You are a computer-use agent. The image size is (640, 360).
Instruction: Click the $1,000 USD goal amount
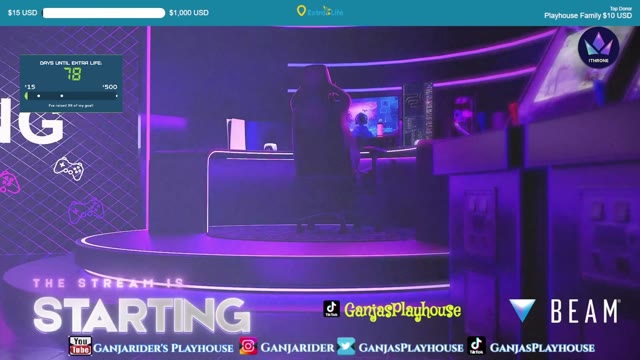tap(189, 13)
